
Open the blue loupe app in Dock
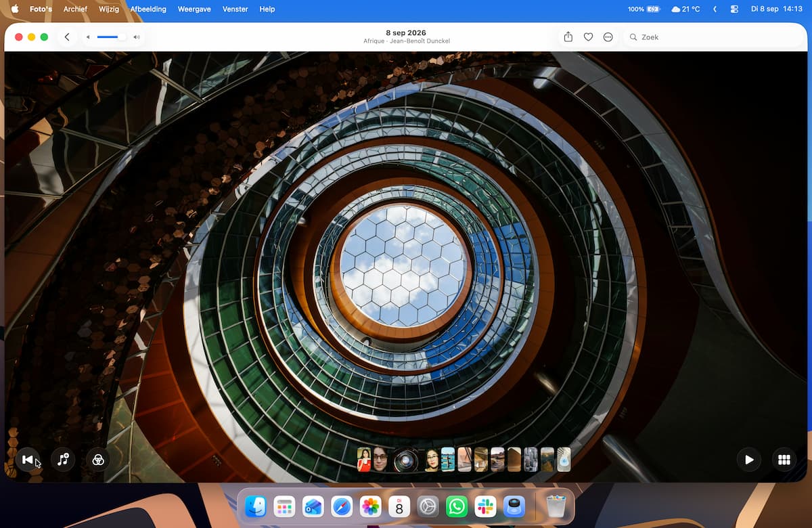[514, 506]
